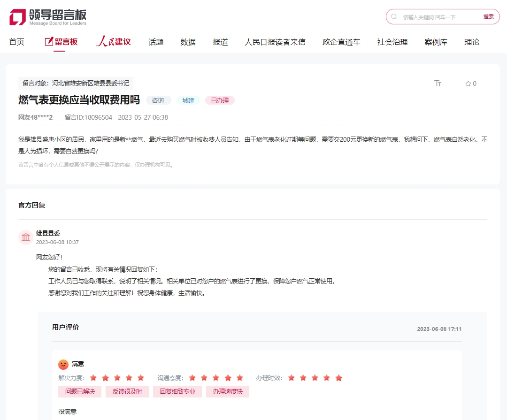Click the first star of 沟通态度 rating
This screenshot has height=420, width=507.
pyautogui.click(x=192, y=378)
